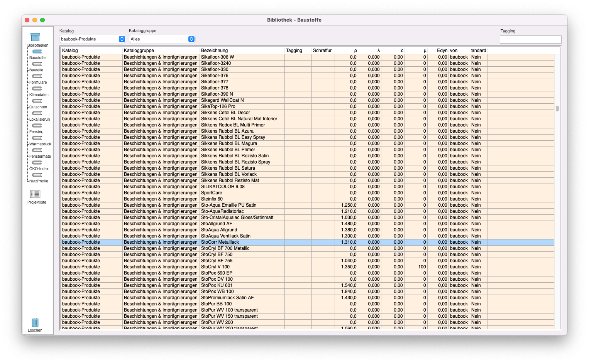Open the Bauteile library icon

[37, 64]
